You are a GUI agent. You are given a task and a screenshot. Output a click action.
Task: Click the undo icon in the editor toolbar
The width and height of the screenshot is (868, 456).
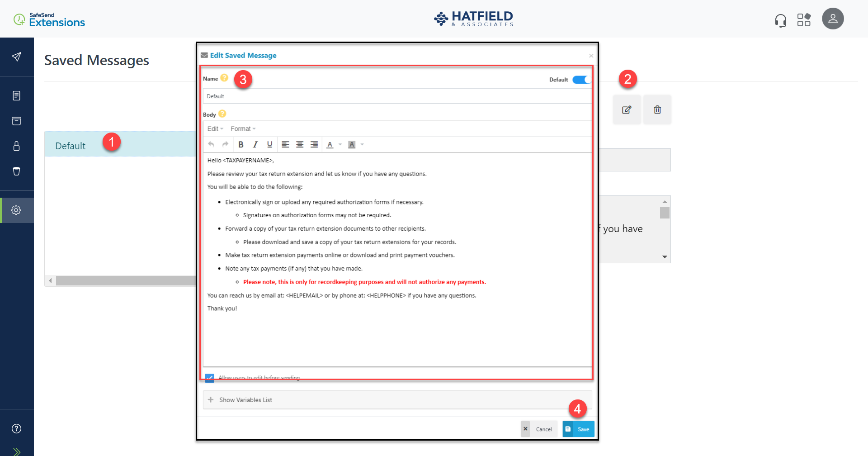(x=211, y=144)
